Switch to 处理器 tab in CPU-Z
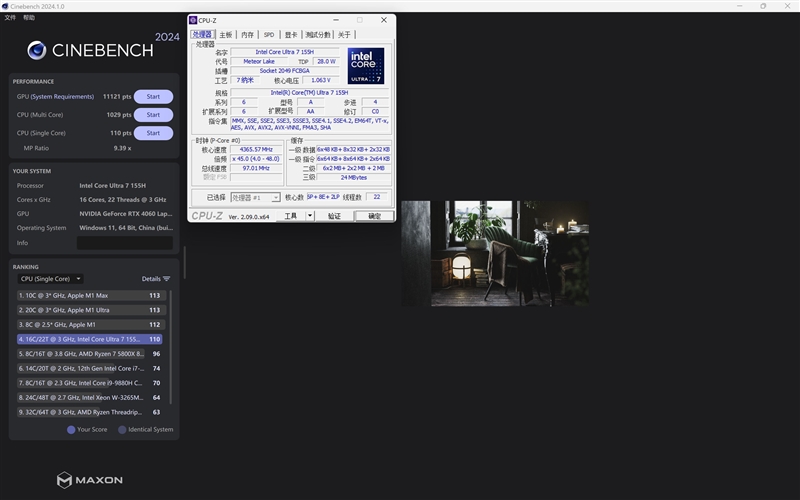Screen dimensions: 800x500 pyautogui.click(x=202, y=34)
